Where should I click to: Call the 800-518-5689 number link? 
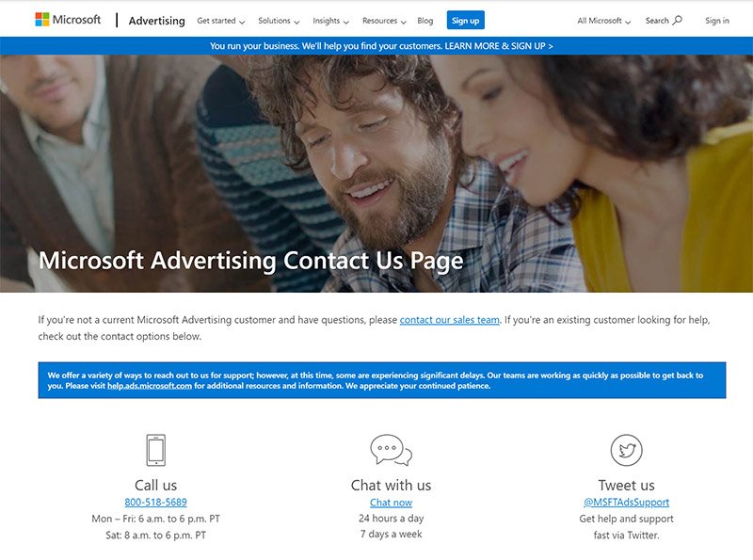[155, 502]
